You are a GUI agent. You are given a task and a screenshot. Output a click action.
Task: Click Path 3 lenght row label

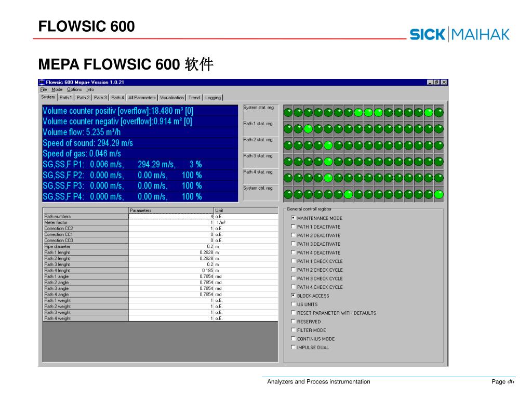[86, 264]
